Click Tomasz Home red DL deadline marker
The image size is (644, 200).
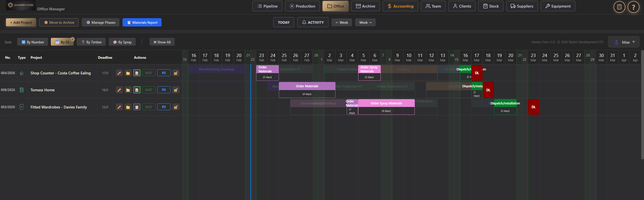pyautogui.click(x=488, y=90)
